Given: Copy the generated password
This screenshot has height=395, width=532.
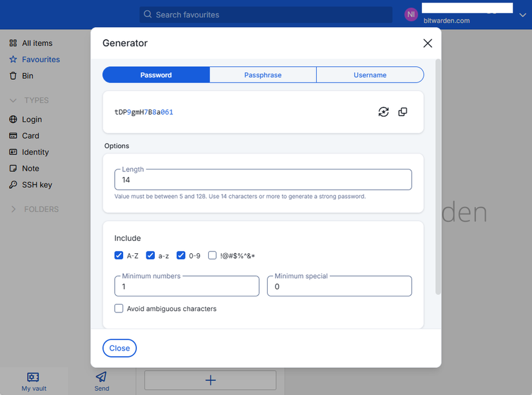Looking at the screenshot, I should coord(402,111).
